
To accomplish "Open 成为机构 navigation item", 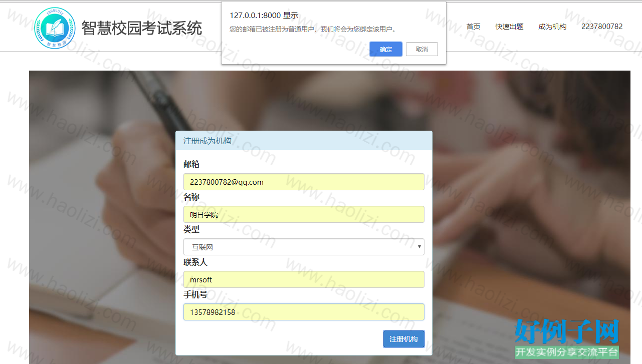I will point(552,27).
